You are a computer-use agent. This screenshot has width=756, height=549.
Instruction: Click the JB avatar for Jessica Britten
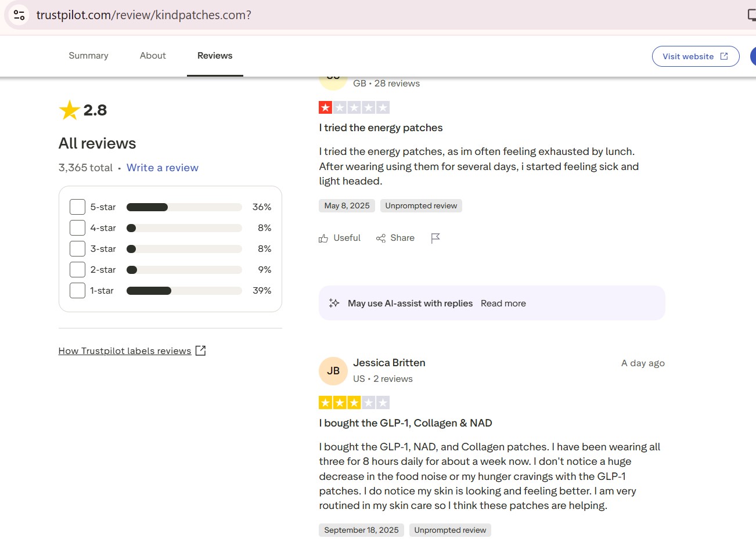[x=333, y=371]
